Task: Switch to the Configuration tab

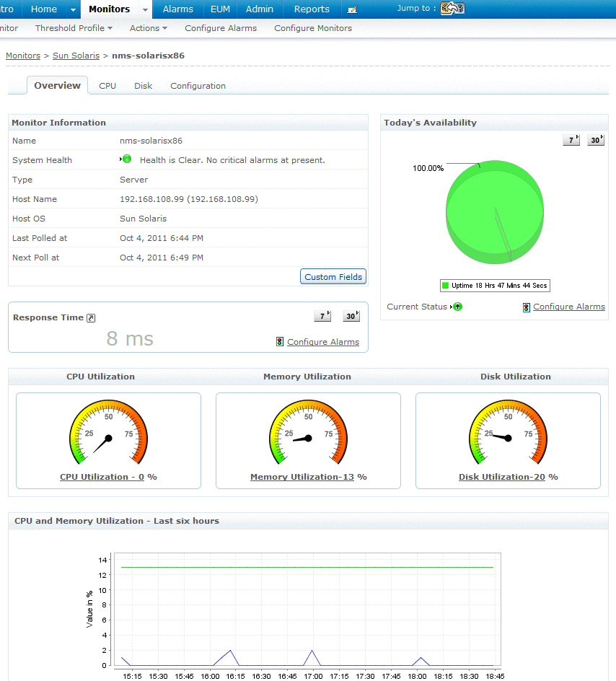Action: coord(198,85)
